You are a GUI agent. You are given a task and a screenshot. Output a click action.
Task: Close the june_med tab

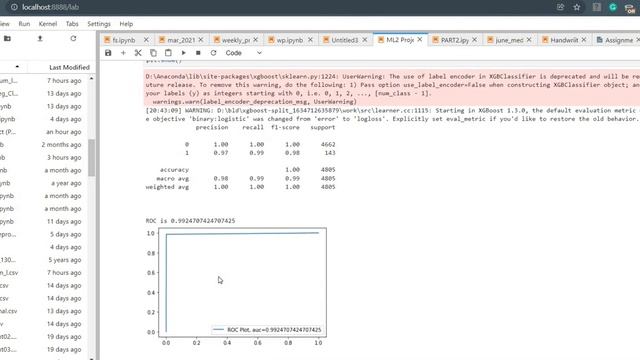pyautogui.click(x=529, y=40)
